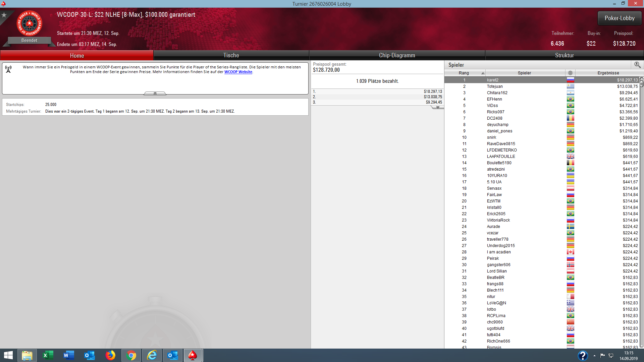The image size is (644, 362).
Task: Open the Chip-Diagramm tab
Action: tap(397, 55)
